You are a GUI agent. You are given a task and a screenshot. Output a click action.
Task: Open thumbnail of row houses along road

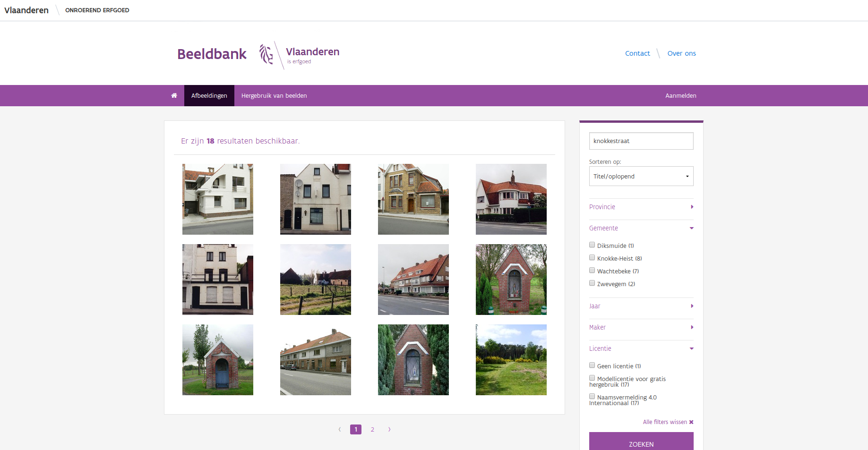click(316, 360)
